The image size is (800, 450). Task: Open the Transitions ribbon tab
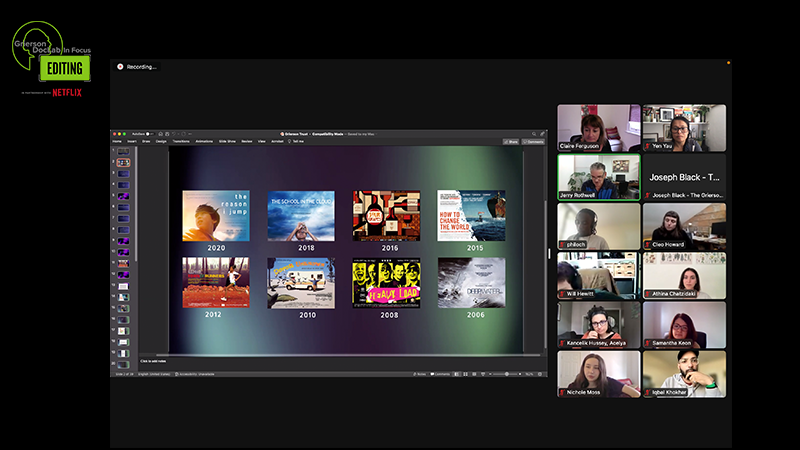[x=181, y=141]
